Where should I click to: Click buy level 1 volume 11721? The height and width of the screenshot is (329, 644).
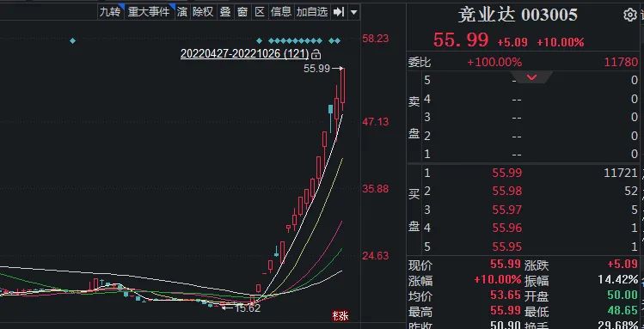click(x=621, y=173)
